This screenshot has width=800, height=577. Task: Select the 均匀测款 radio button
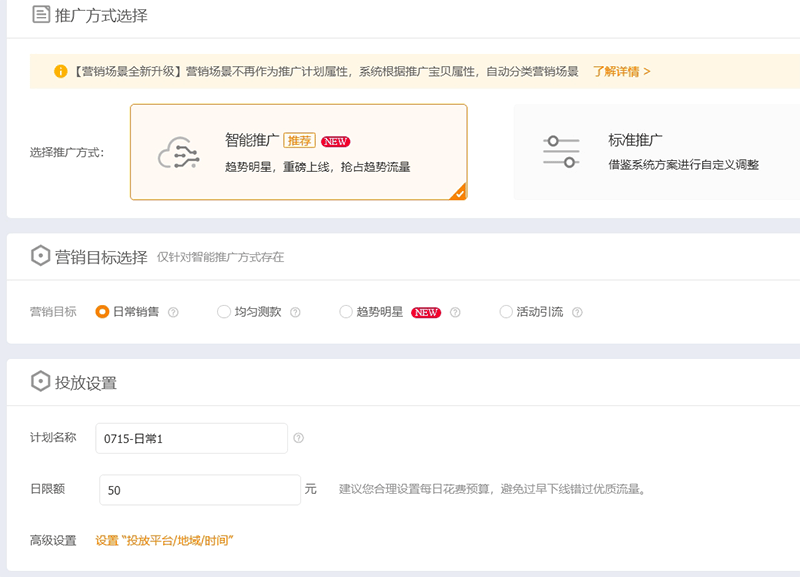tap(224, 312)
